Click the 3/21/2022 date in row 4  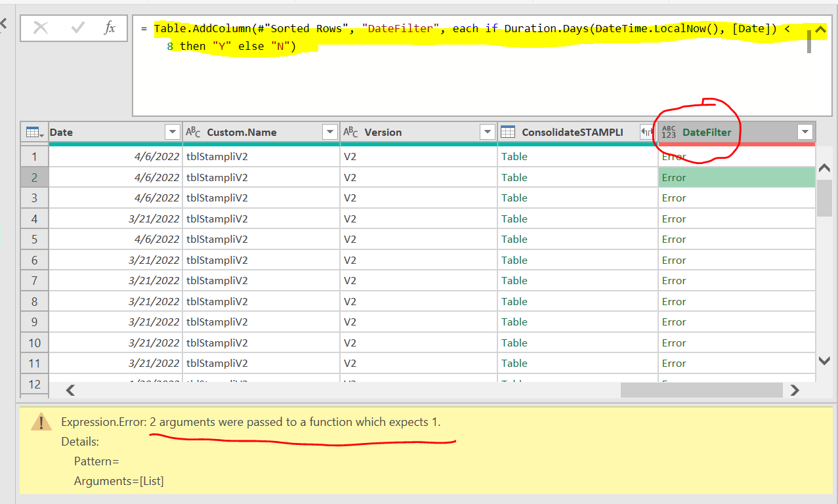tap(154, 219)
